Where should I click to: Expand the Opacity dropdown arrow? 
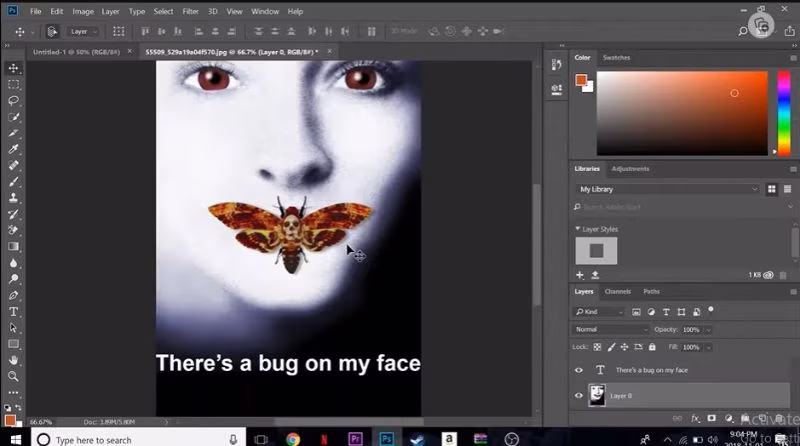pos(708,329)
